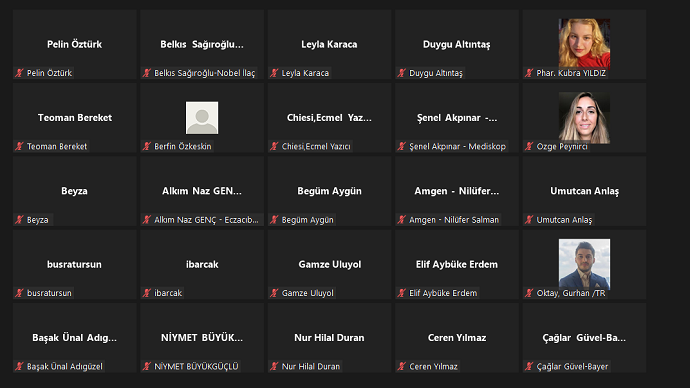Select Oktay, Gurhan /TR profile photo
The width and height of the screenshot is (690, 388).
pyautogui.click(x=584, y=264)
